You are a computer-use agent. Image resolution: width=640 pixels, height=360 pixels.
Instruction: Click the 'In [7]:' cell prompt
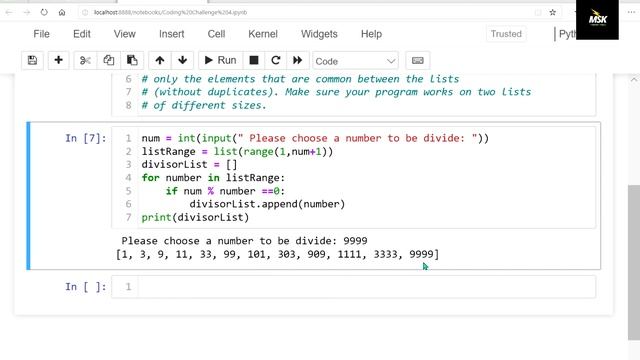pyautogui.click(x=86, y=138)
